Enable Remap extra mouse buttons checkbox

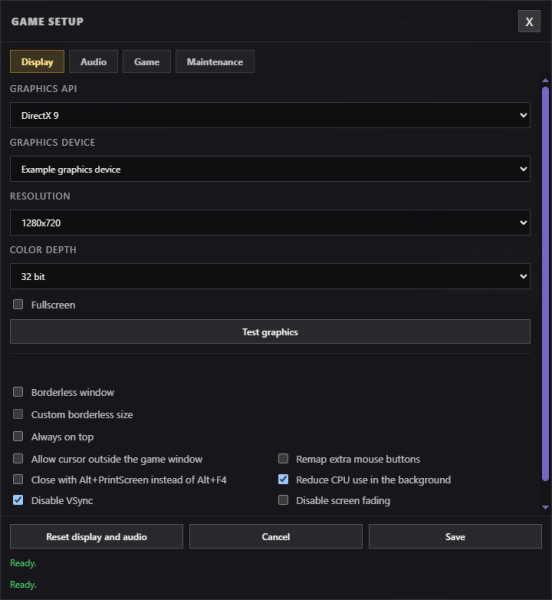283,458
